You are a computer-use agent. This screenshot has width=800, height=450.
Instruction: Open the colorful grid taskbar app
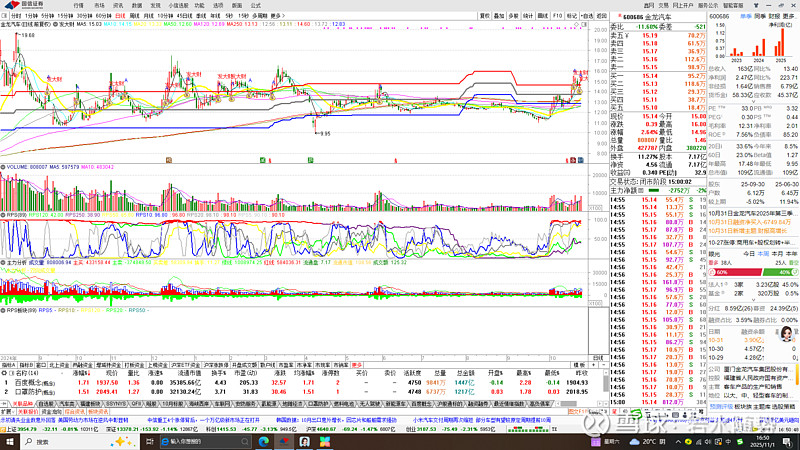tap(325, 442)
